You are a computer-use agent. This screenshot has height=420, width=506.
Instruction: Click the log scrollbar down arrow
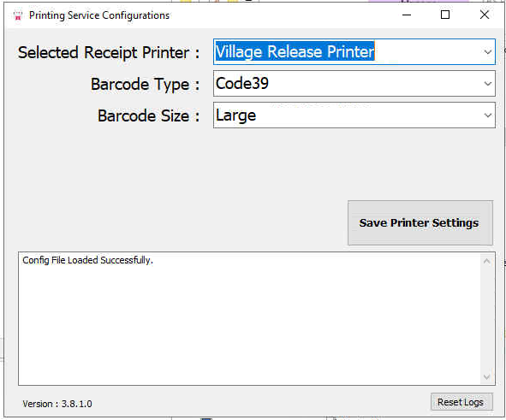486,376
